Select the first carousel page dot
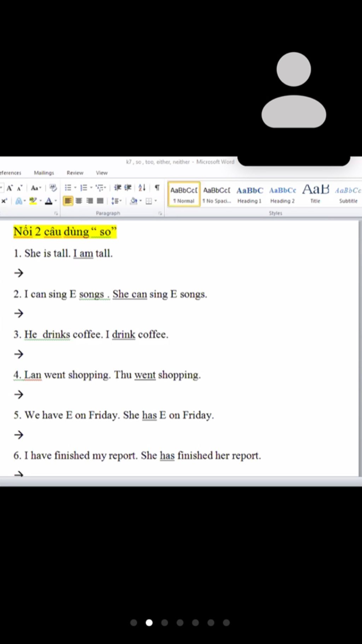This screenshot has height=644, width=362. (134, 622)
